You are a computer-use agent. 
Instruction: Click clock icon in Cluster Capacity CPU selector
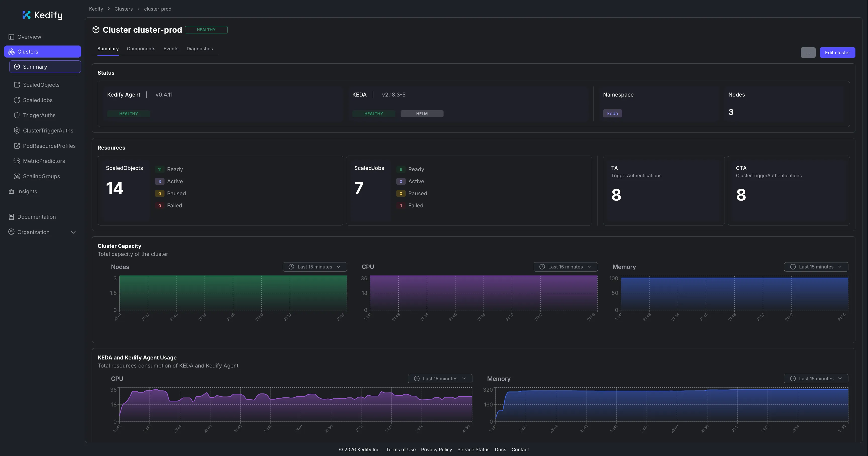(x=542, y=267)
